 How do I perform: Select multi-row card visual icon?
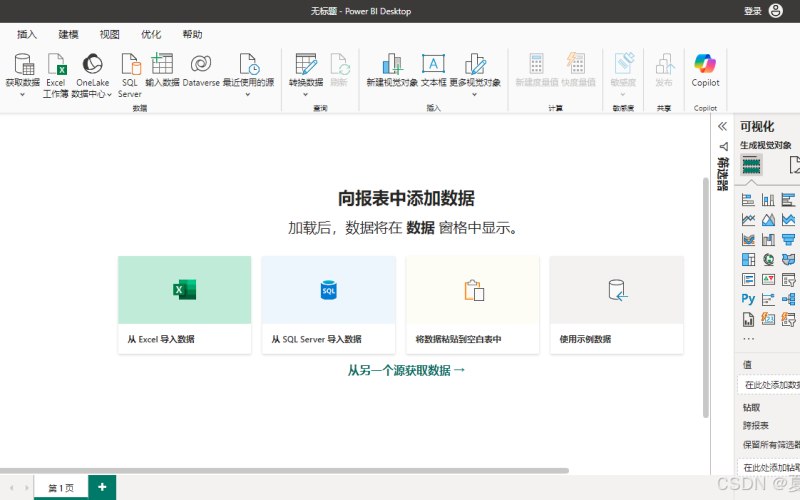coord(748,279)
